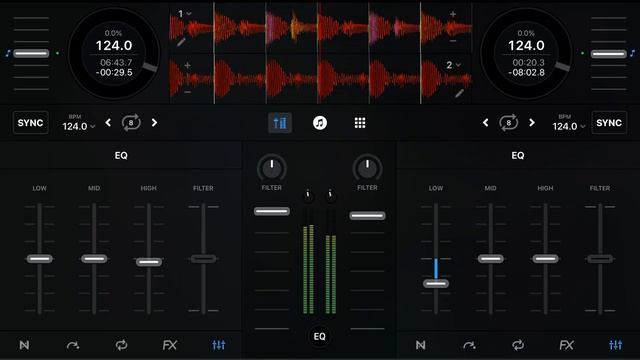Open left deck bounce/jump tab
This screenshot has height=360, width=640.
pyautogui.click(x=73, y=345)
